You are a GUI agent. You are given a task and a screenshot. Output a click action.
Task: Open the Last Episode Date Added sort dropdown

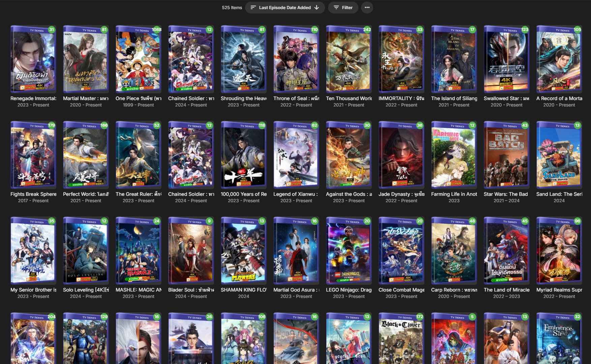click(285, 7)
